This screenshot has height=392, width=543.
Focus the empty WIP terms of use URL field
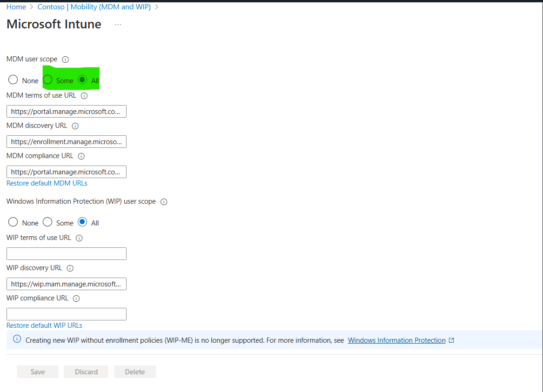click(x=67, y=253)
